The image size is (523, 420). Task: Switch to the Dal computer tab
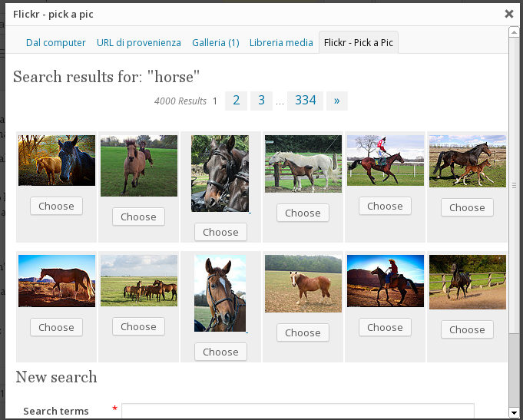(x=56, y=43)
